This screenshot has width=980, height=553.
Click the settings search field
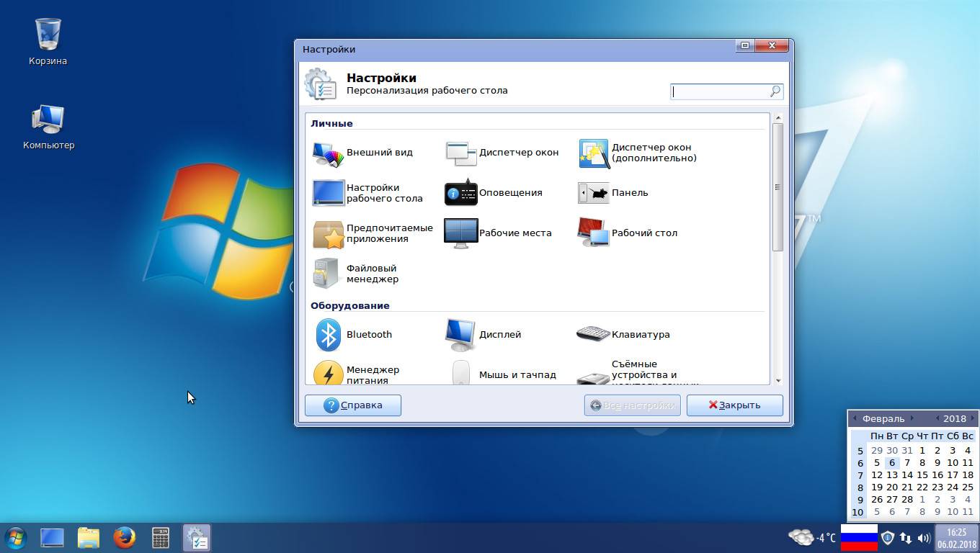pos(720,91)
